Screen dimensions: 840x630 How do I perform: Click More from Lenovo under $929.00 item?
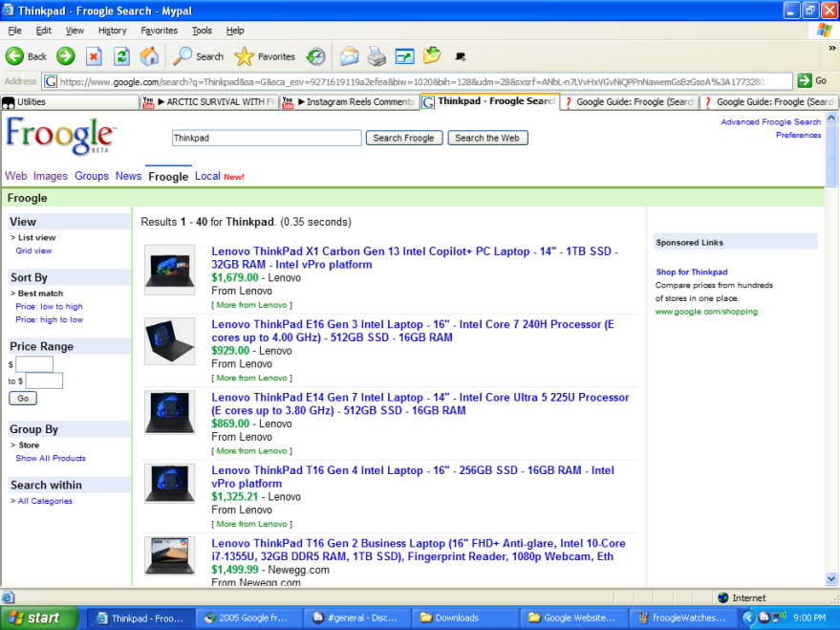pyautogui.click(x=251, y=378)
